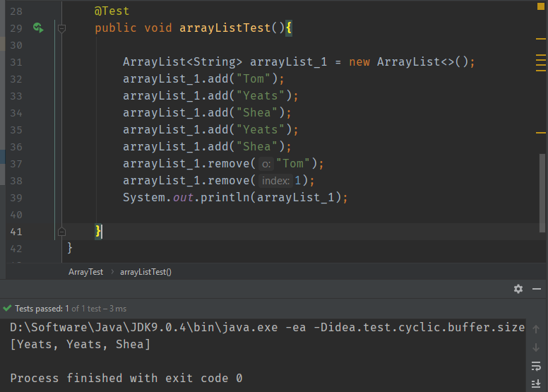The width and height of the screenshot is (548, 392).
Task: Click the 'new' keyword on line 31
Action: tap(359, 62)
